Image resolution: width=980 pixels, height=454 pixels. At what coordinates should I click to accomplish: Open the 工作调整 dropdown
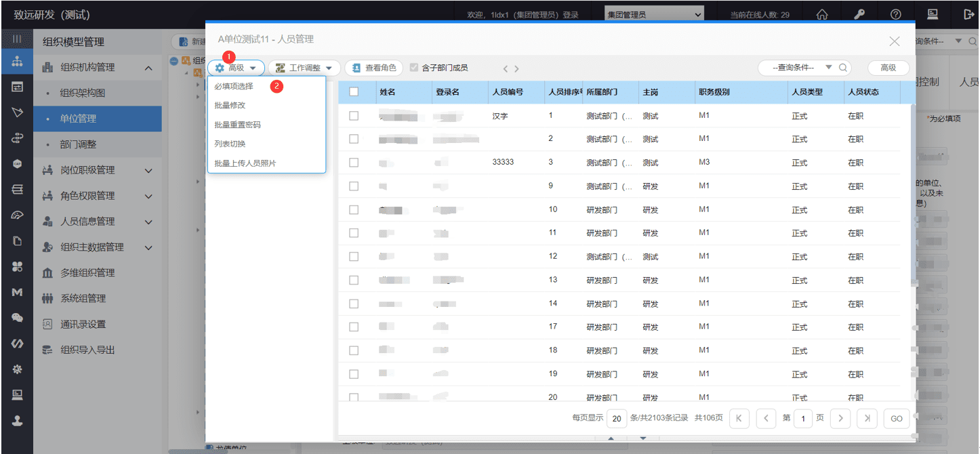click(x=304, y=68)
